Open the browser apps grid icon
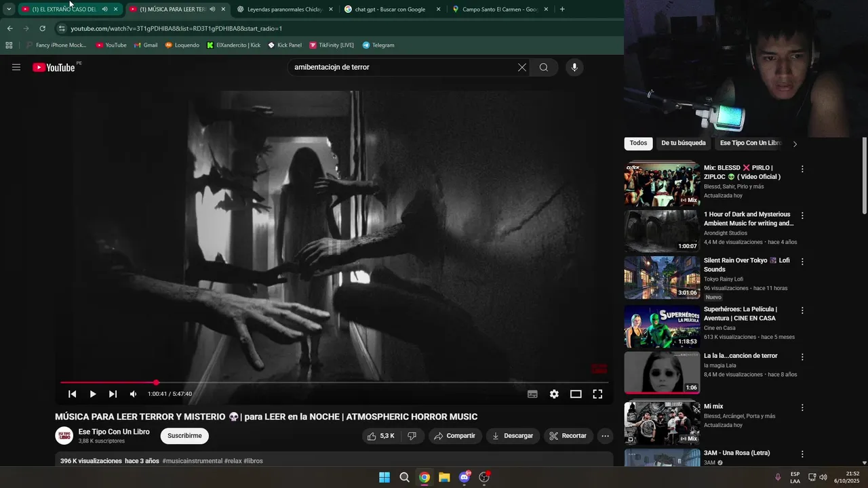Viewport: 868px width, 488px height. pyautogui.click(x=9, y=45)
